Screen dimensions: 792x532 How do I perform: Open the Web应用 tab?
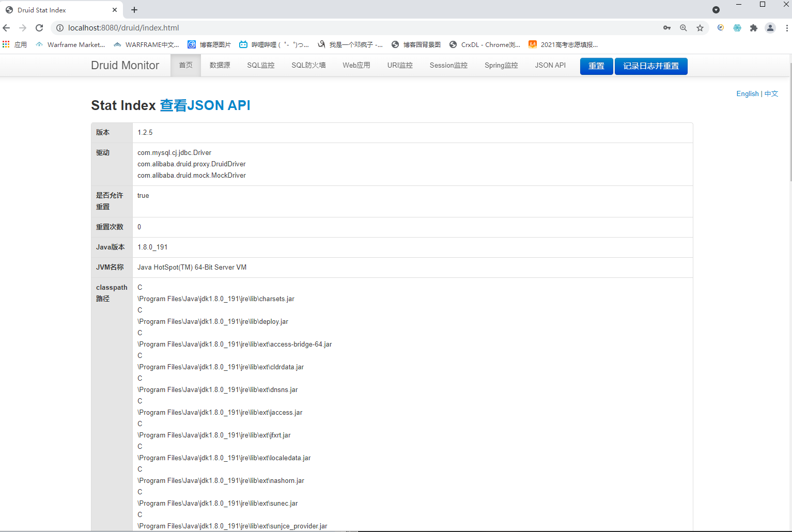(356, 65)
